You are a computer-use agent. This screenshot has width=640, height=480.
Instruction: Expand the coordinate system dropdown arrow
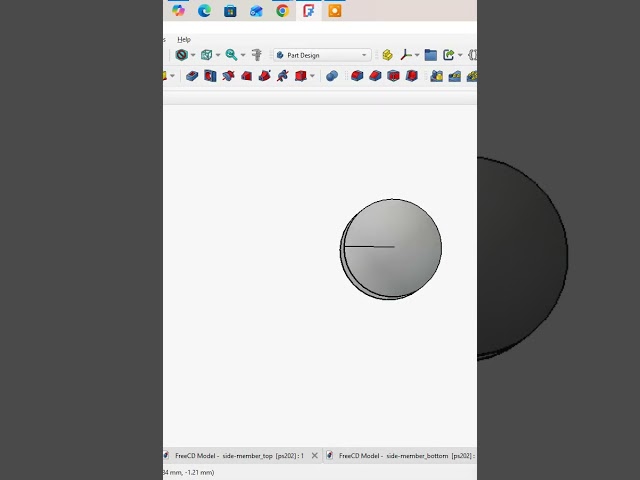(x=417, y=55)
